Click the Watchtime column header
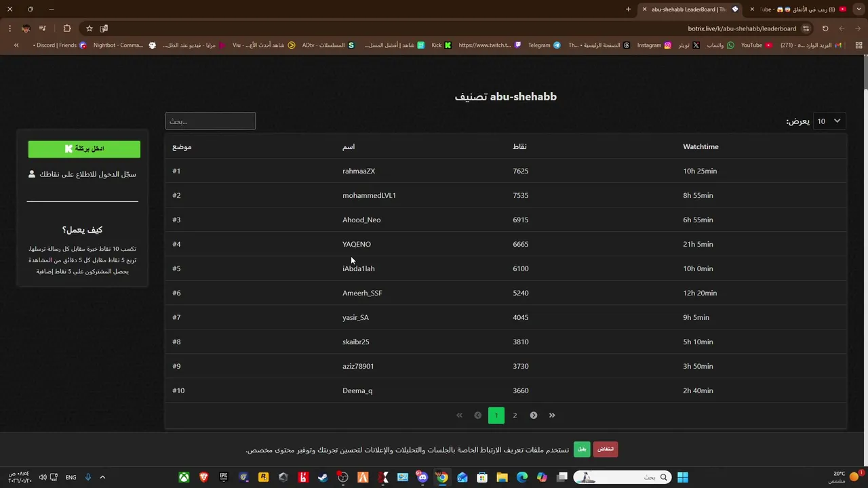The image size is (868, 488). [x=701, y=146]
